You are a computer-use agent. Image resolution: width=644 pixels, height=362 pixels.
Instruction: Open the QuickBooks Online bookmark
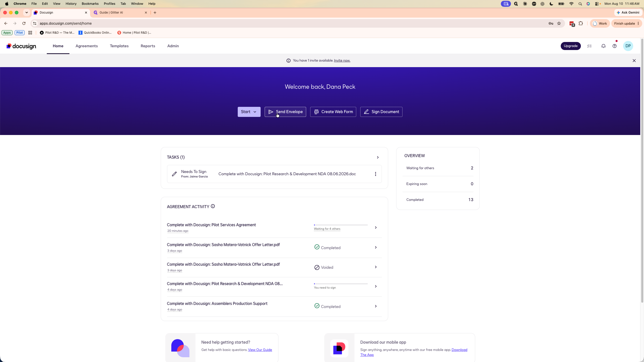[95, 33]
